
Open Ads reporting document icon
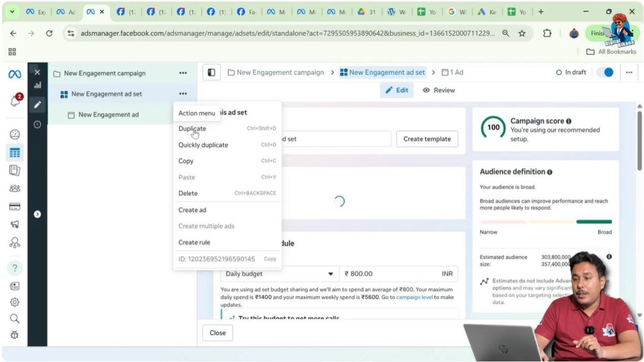(x=15, y=170)
